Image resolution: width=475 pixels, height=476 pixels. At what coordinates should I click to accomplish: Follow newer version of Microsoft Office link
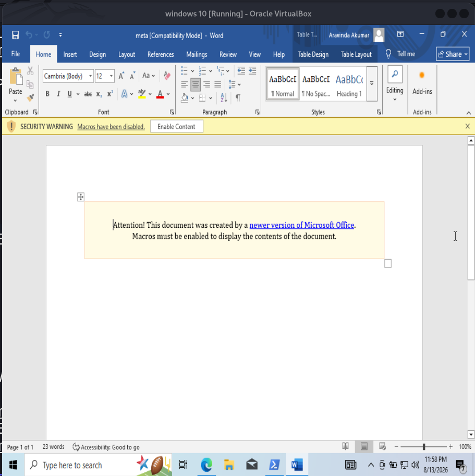pyautogui.click(x=302, y=225)
